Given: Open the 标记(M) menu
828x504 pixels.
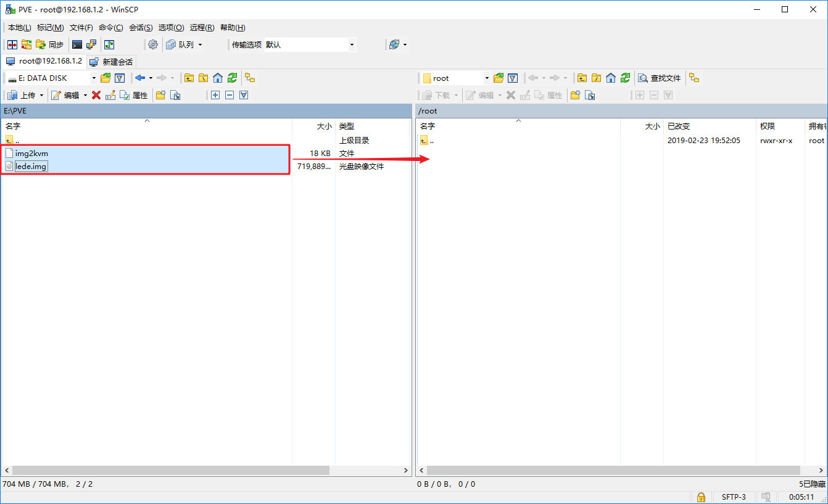Looking at the screenshot, I should (51, 28).
